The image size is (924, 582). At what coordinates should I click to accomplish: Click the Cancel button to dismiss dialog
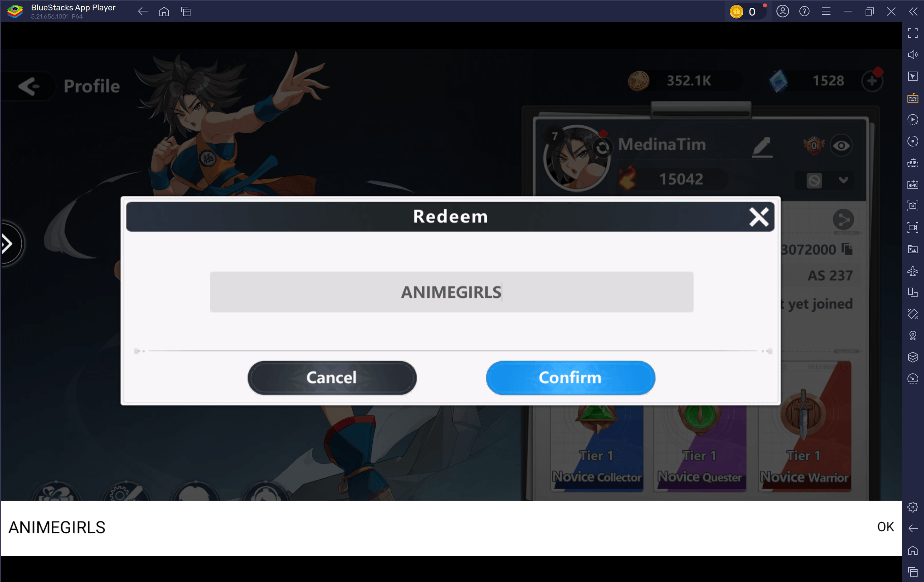click(x=331, y=377)
